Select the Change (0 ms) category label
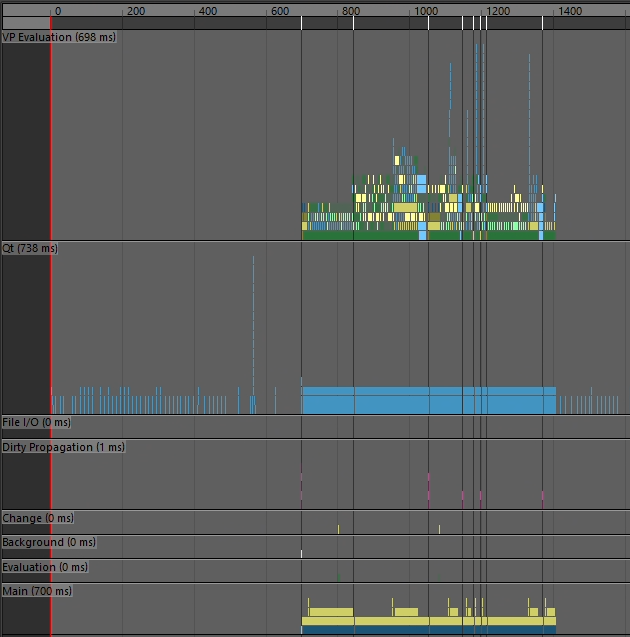Viewport: 630px width, 637px height. coord(38,518)
